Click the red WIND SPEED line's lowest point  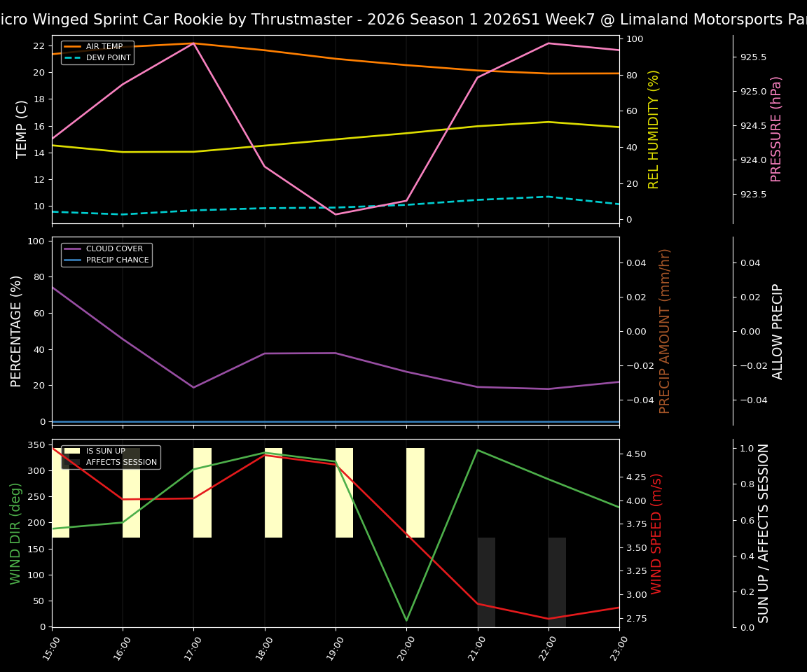point(550,618)
